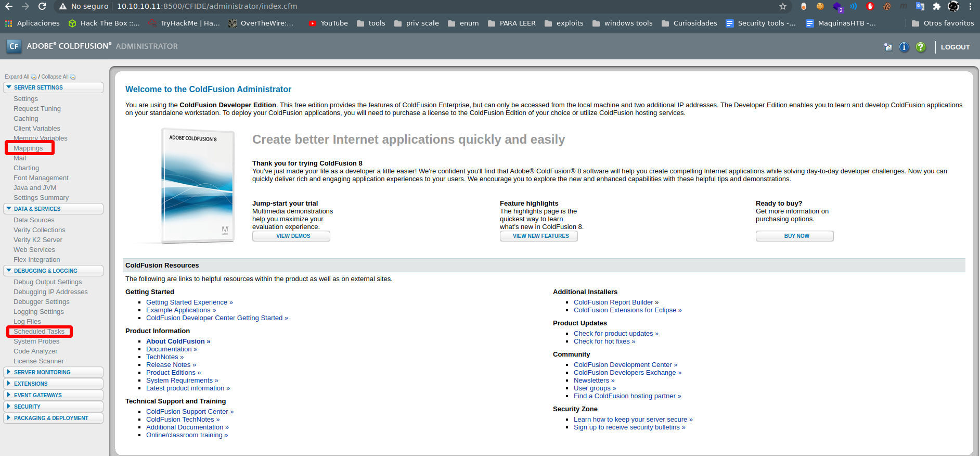This screenshot has width=980, height=456.
Task: Open the Otros favoritos bookmark folder
Action: tap(943, 23)
